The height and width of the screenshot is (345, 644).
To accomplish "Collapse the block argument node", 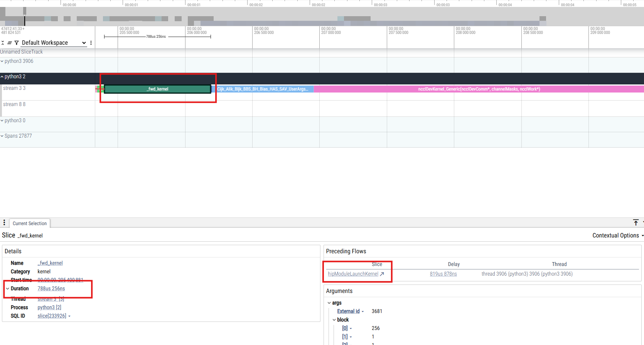I will tap(334, 320).
